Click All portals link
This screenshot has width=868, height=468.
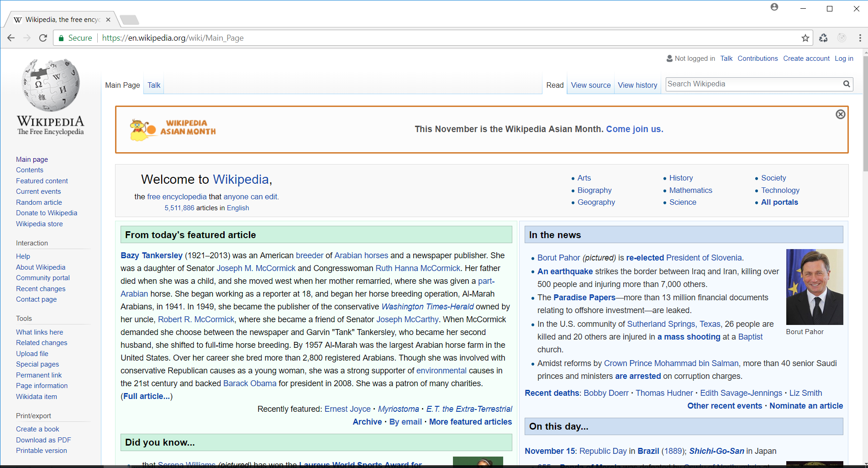click(779, 202)
